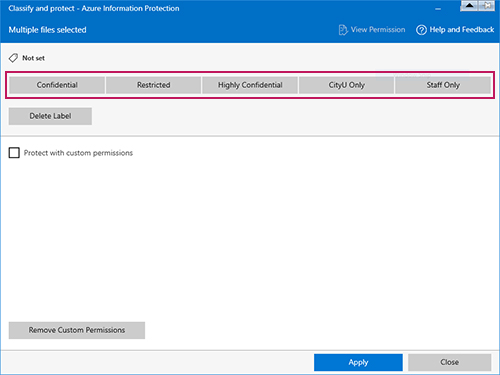Click the Not set label status text

coord(33,58)
